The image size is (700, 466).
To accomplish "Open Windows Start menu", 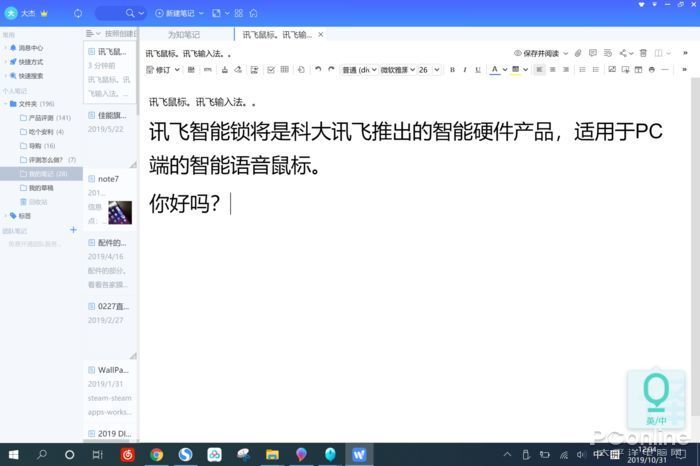I will coord(13,455).
